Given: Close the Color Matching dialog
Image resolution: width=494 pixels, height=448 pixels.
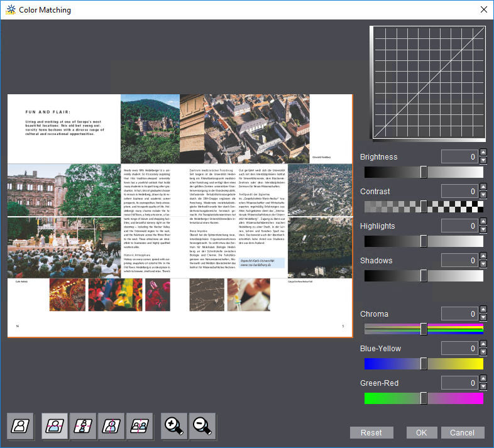Looking at the screenshot, I should pos(484,9).
